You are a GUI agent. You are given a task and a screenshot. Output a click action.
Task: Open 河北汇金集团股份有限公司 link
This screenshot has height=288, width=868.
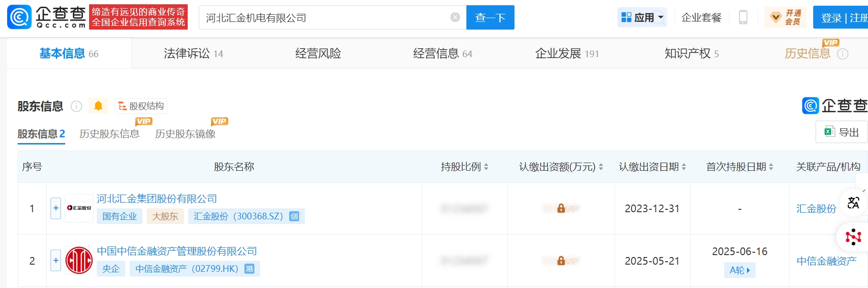(157, 199)
